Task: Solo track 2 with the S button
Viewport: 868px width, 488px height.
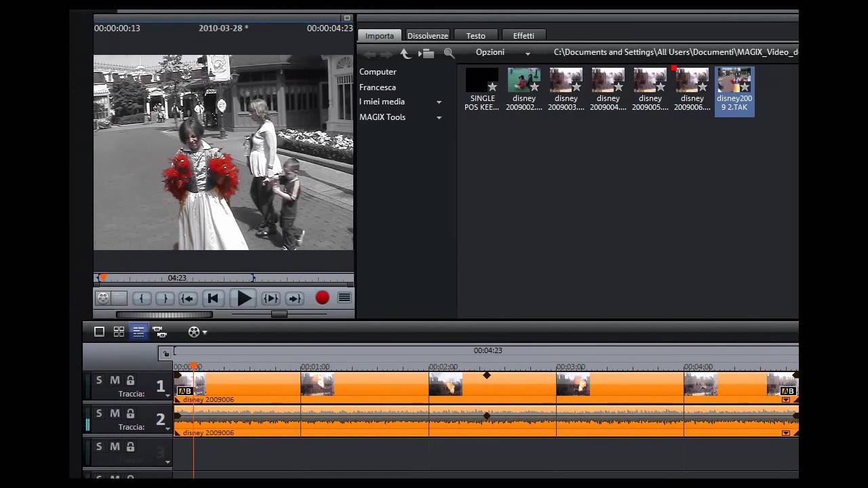Action: click(x=99, y=413)
